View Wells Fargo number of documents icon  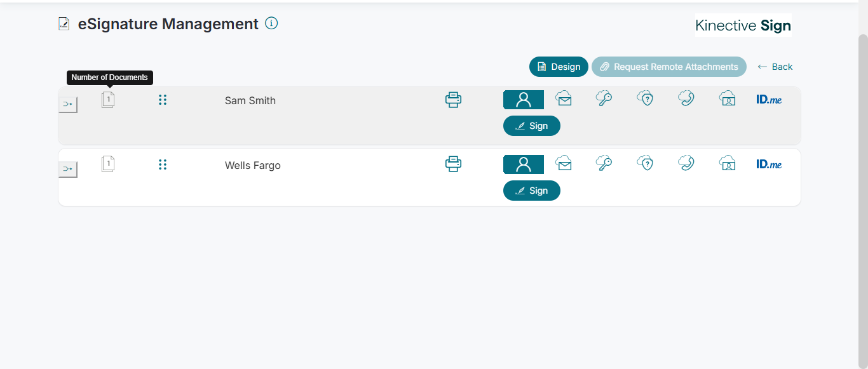pyautogui.click(x=108, y=164)
